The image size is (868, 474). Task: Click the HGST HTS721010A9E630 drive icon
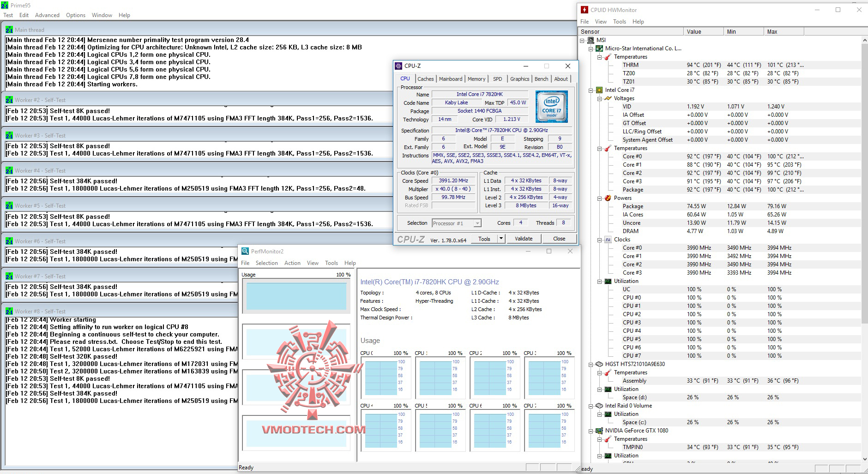click(599, 364)
